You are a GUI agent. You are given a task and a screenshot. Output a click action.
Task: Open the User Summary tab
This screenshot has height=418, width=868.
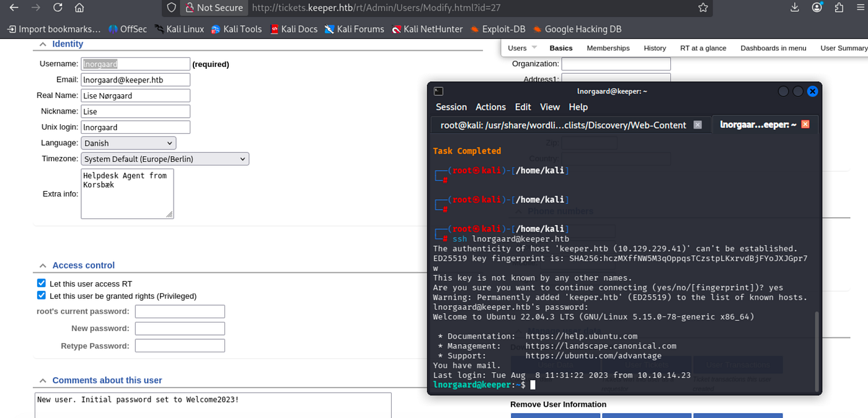(x=844, y=48)
